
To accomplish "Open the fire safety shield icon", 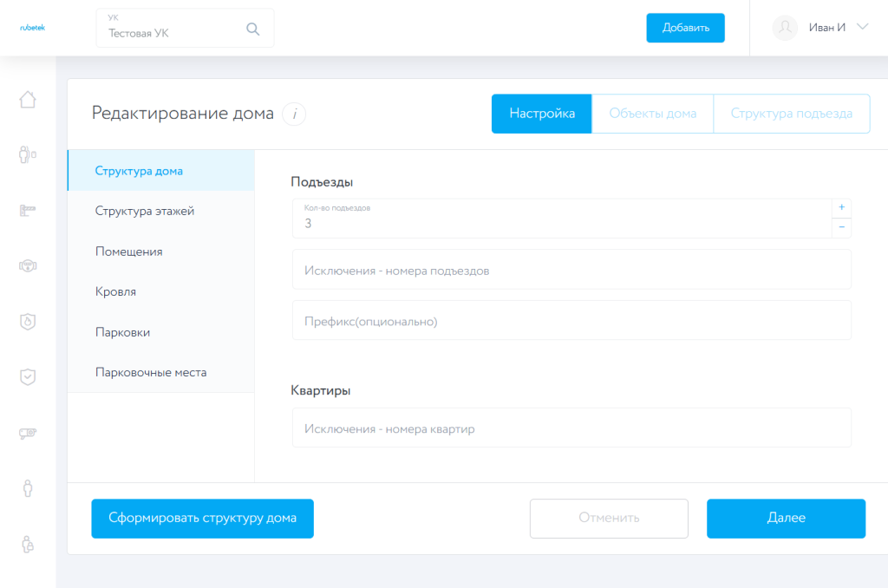I will click(x=27, y=322).
